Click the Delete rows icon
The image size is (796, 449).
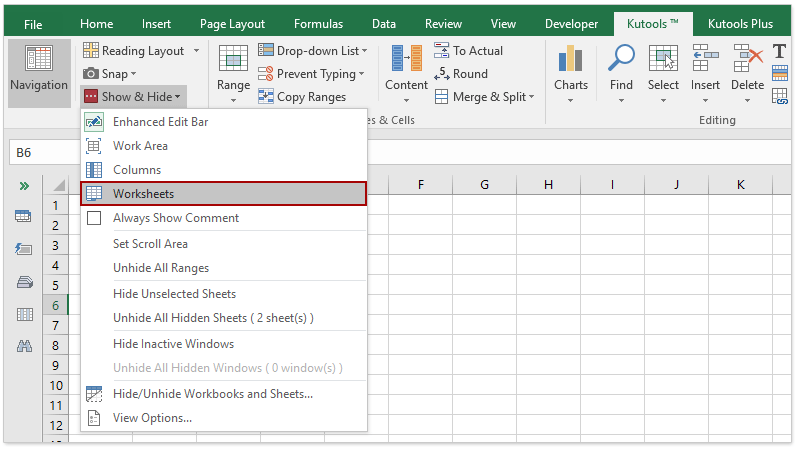click(x=748, y=58)
